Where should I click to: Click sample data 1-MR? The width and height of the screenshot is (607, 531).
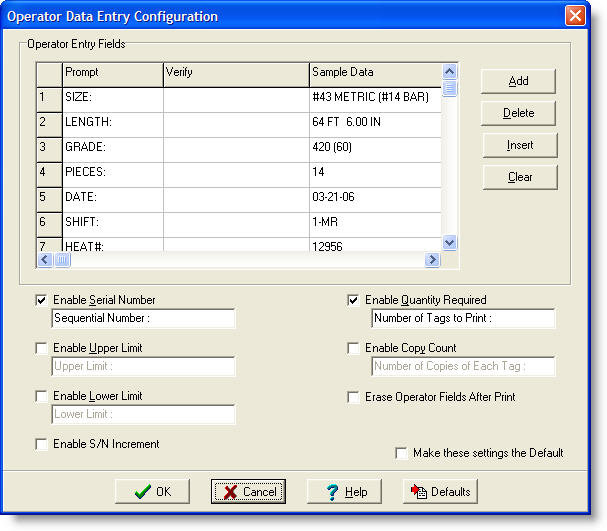tap(376, 225)
